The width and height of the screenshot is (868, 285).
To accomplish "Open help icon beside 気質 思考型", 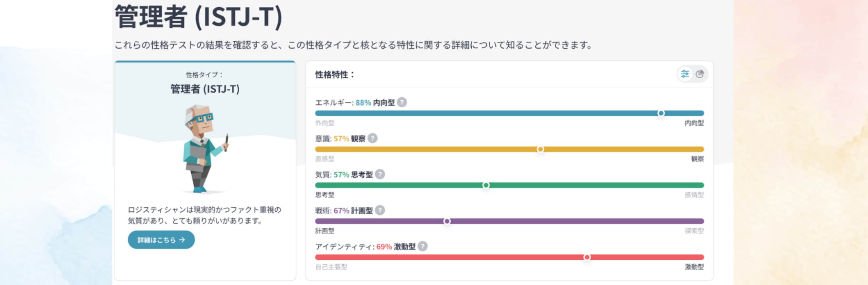I will coord(380,174).
